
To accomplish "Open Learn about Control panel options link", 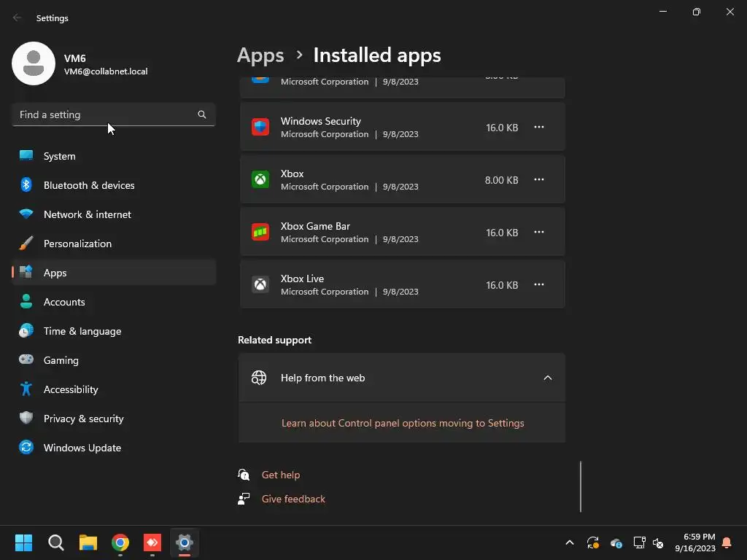I will tap(403, 423).
